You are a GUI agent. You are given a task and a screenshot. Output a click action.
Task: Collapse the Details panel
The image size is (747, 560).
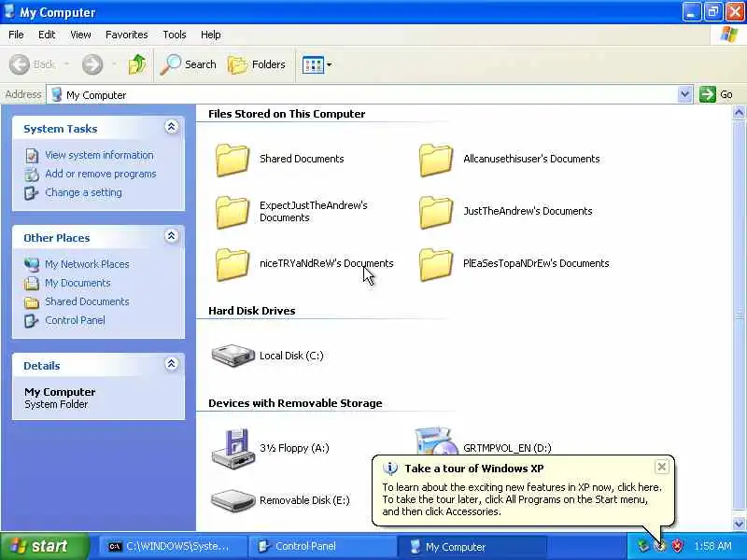tap(172, 364)
